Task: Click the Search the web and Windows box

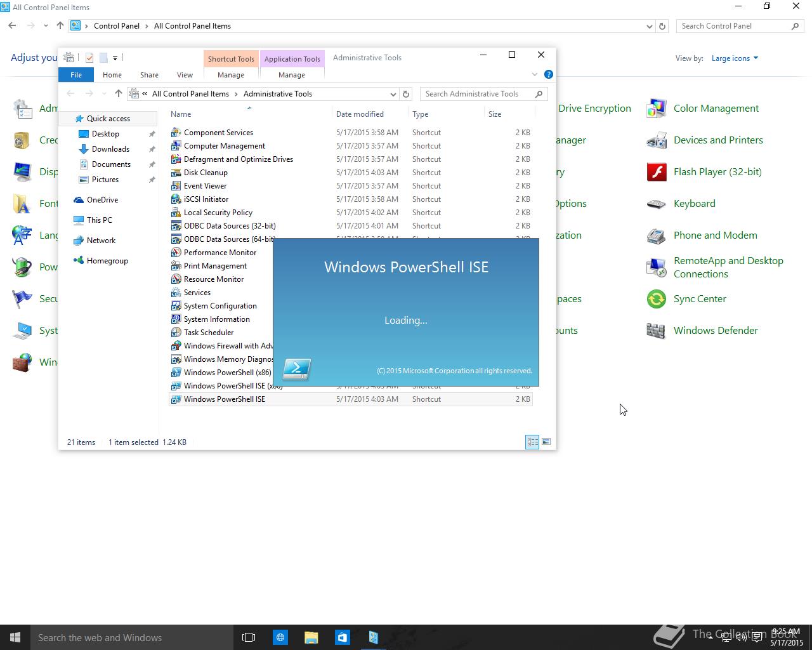Action: [x=132, y=637]
